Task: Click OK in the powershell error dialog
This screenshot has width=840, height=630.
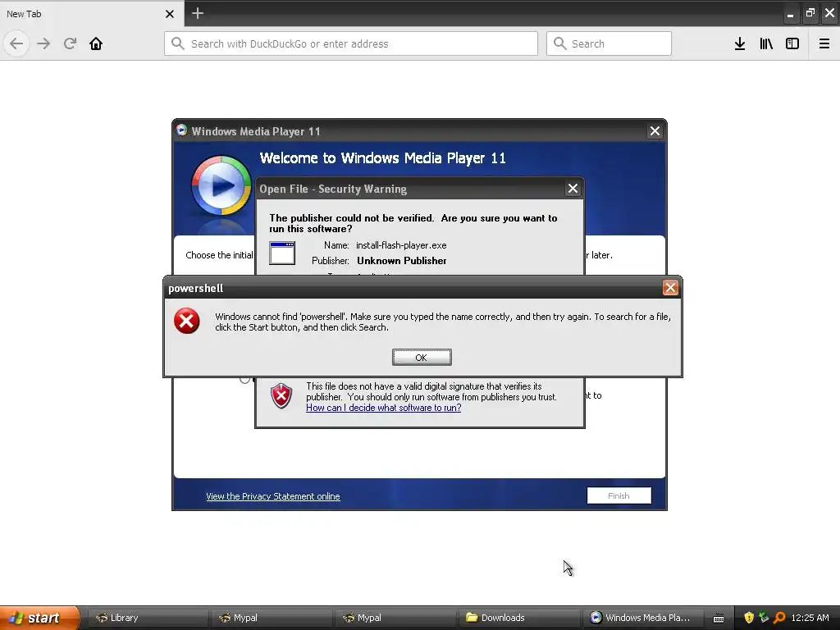Action: coord(422,358)
